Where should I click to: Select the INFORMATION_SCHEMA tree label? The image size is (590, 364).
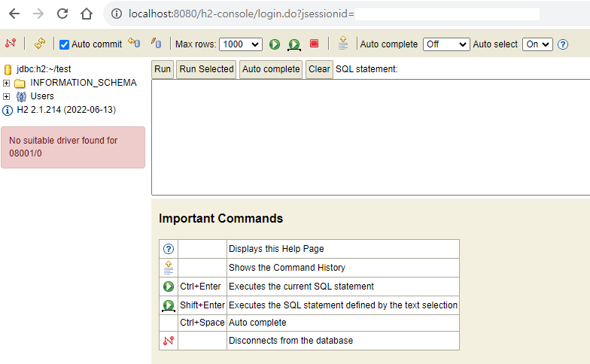[x=83, y=83]
